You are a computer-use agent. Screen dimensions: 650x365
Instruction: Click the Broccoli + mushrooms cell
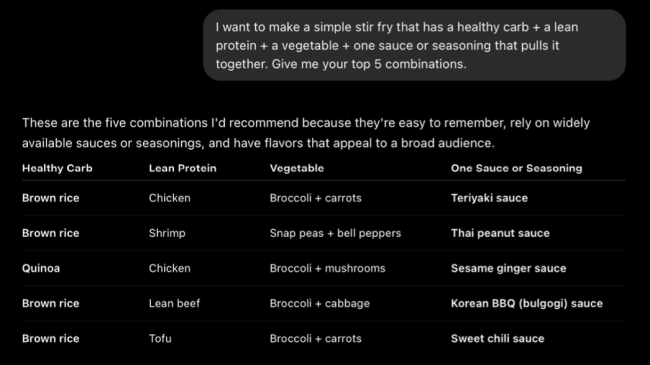(x=327, y=268)
